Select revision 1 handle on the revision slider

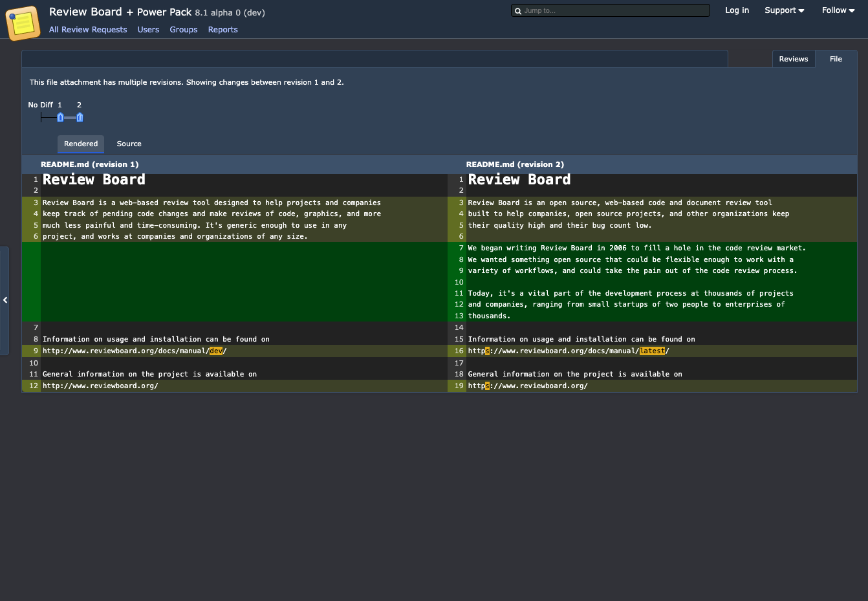pyautogui.click(x=60, y=117)
